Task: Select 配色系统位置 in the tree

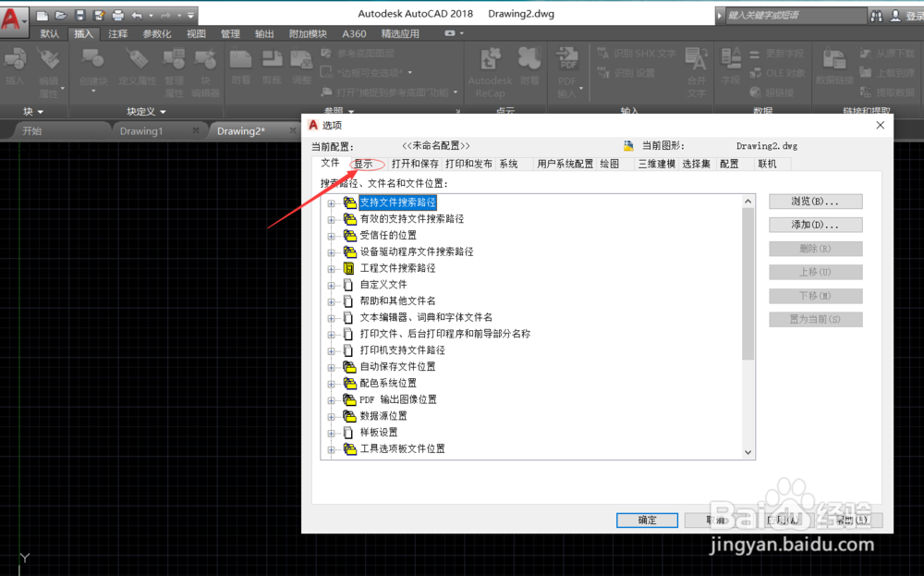Action: pyautogui.click(x=388, y=383)
